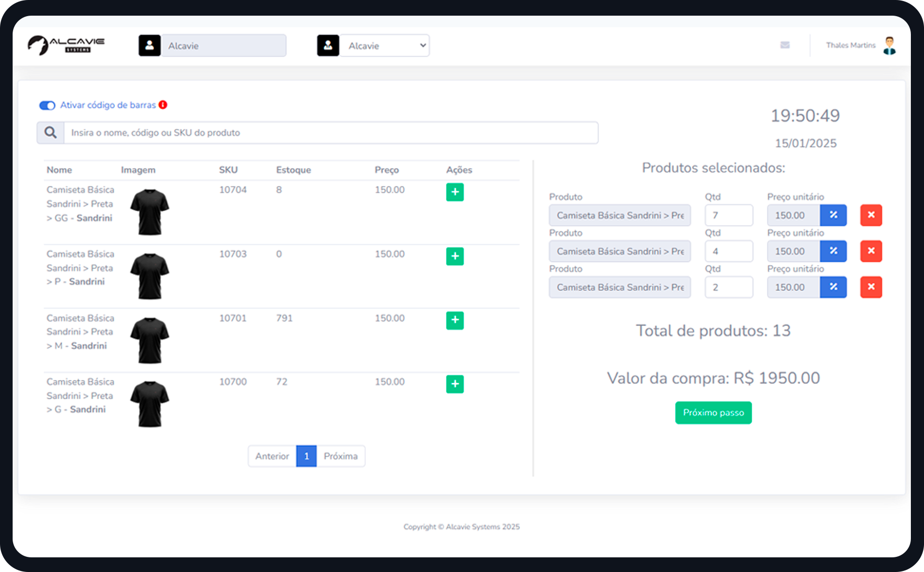Open the messages envelope icon
This screenshot has width=924, height=572.
pyautogui.click(x=785, y=45)
